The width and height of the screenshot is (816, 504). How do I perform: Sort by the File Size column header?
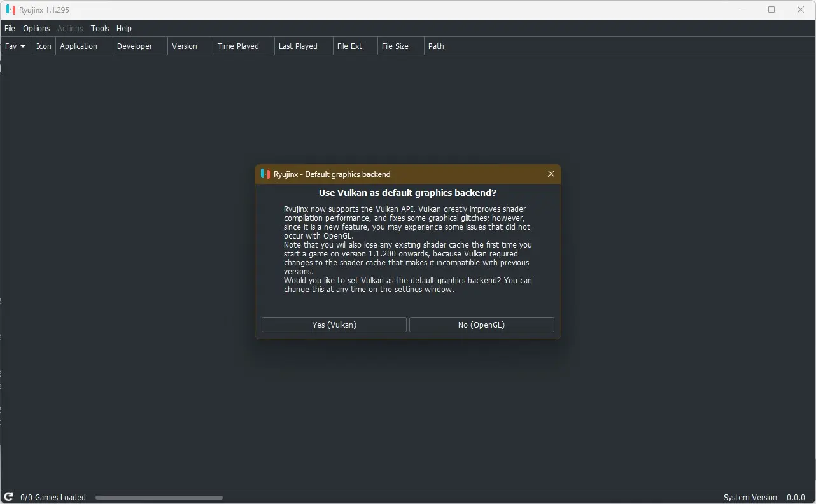click(400, 46)
